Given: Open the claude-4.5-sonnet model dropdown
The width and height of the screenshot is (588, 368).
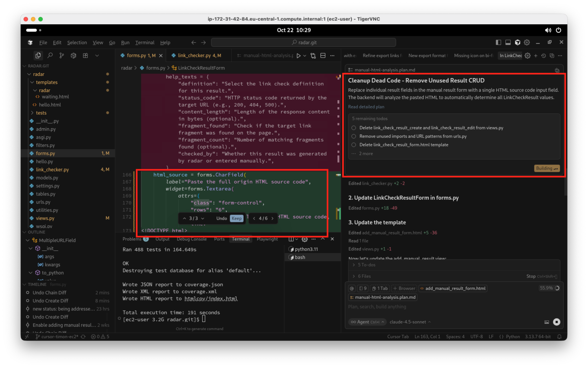Looking at the screenshot, I should coord(410,322).
